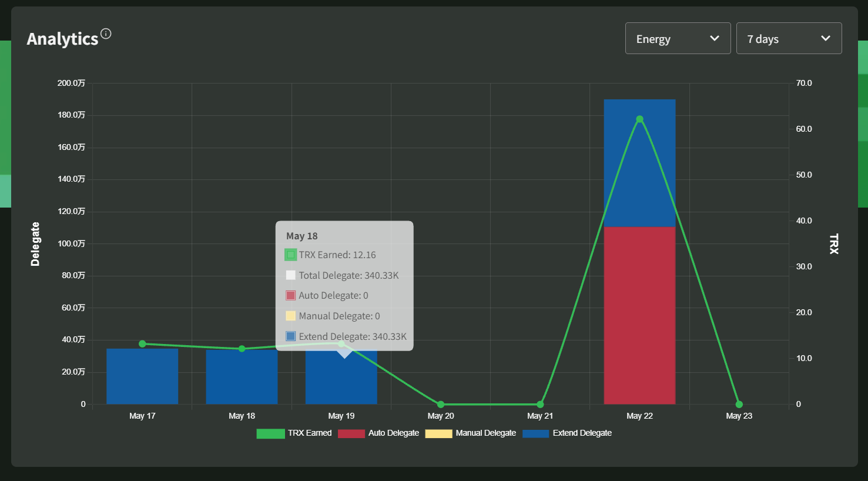Viewport: 868px width, 481px height.
Task: Click the yellow Manual Delegate legend swatch
Action: (438, 433)
